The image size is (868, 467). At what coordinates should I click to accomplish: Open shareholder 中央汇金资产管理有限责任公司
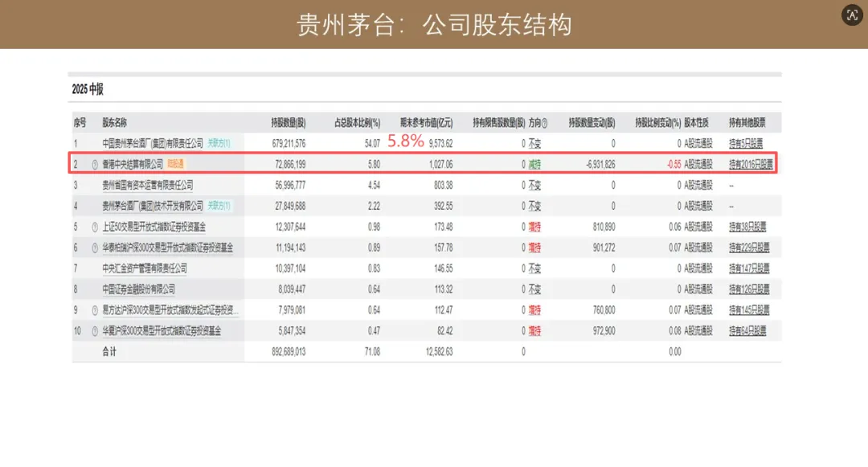click(x=145, y=268)
